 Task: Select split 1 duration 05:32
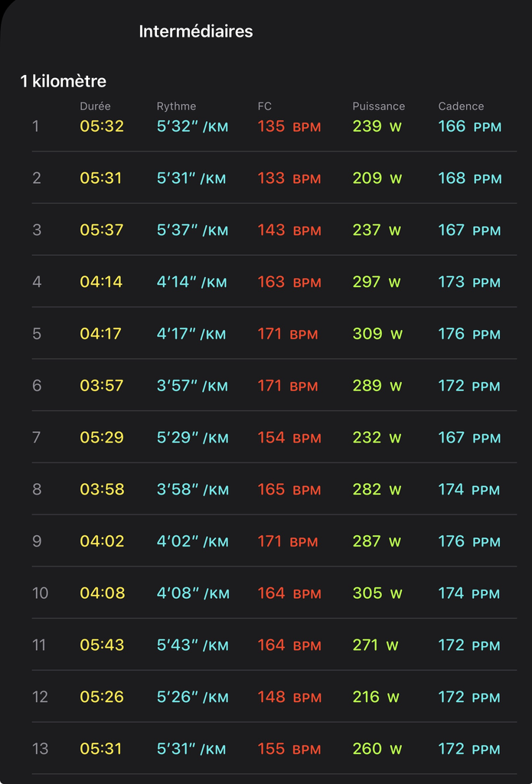[102, 126]
